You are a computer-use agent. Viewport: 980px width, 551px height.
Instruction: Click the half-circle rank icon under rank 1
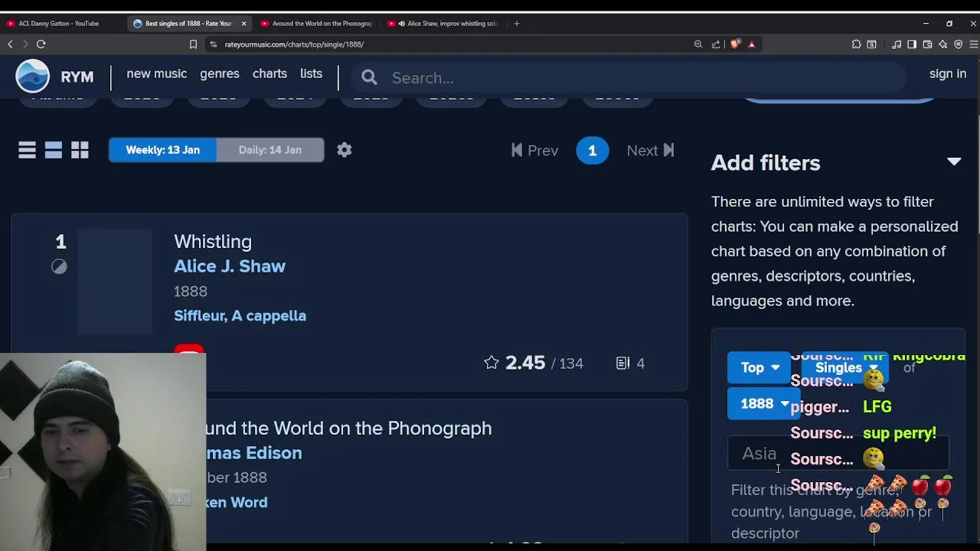(60, 266)
